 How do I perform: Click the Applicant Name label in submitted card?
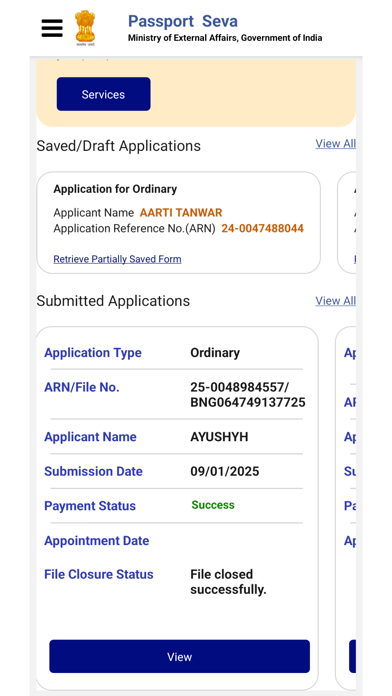[90, 437]
